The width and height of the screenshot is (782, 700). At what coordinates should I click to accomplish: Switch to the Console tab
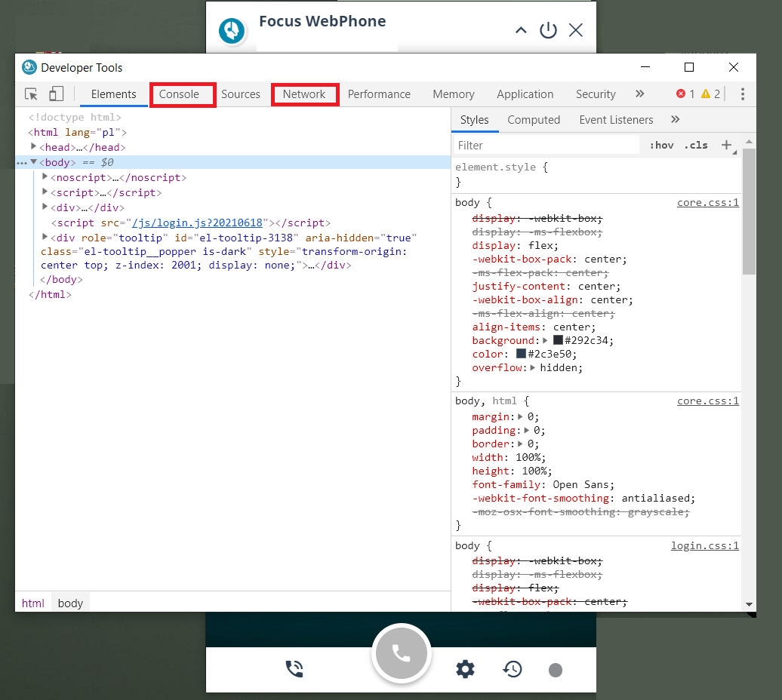point(180,94)
